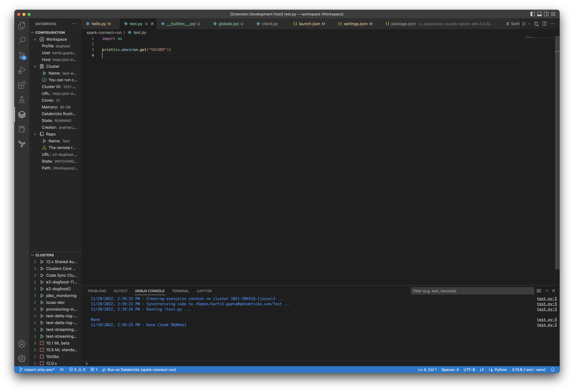Viewport: 574px width, 392px height.
Task: Open the Testing flask icon view
Action: point(22,100)
